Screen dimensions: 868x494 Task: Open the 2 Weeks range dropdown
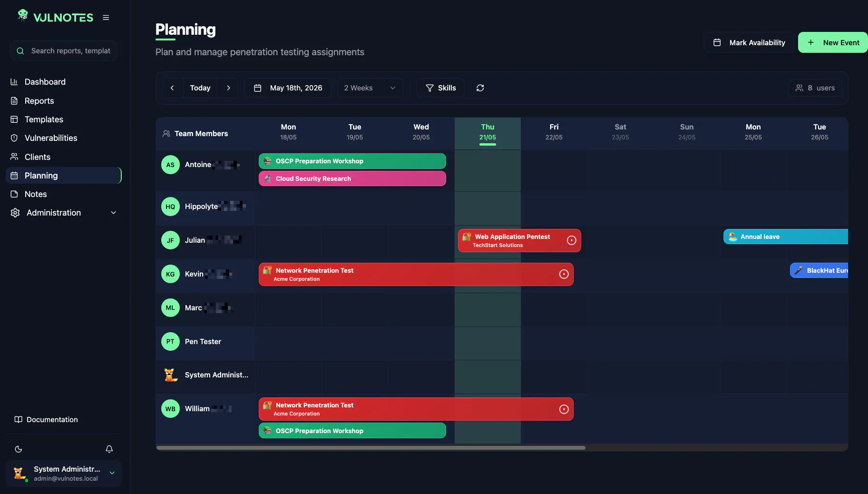point(370,88)
